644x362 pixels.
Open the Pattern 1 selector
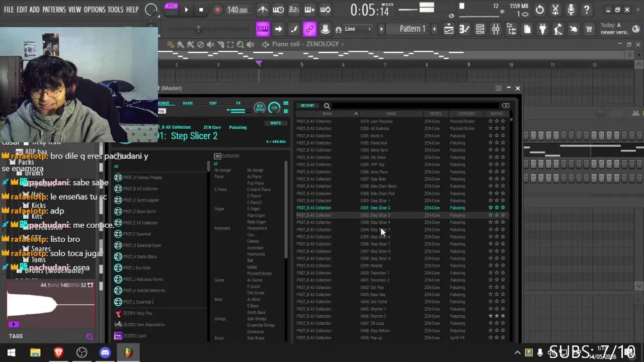pyautogui.click(x=412, y=29)
